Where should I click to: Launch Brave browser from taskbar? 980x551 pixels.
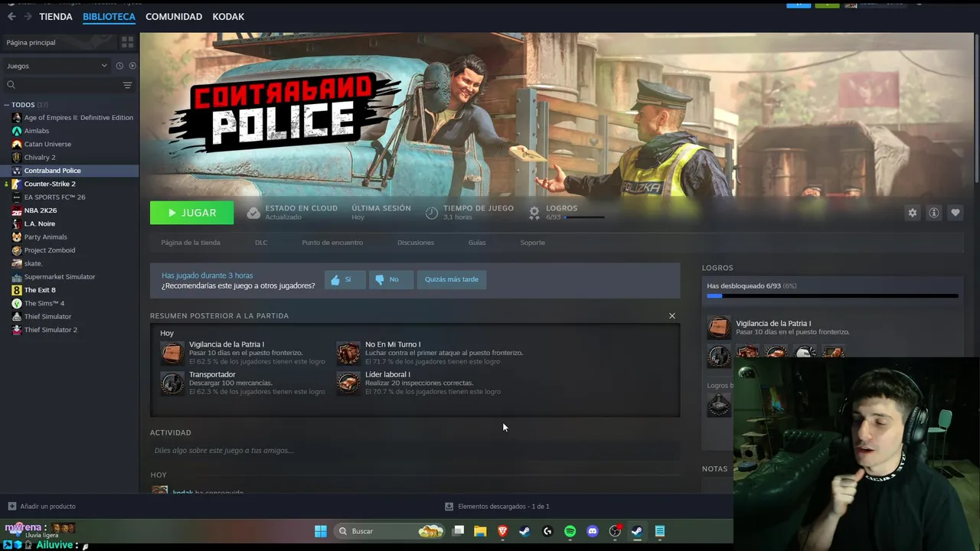(503, 531)
